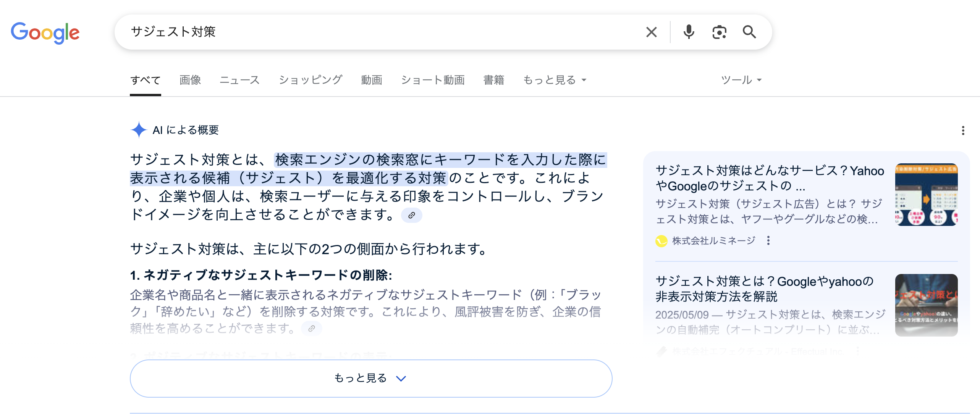980x419 pixels.
Task: Click the Google logo
Action: (45, 33)
